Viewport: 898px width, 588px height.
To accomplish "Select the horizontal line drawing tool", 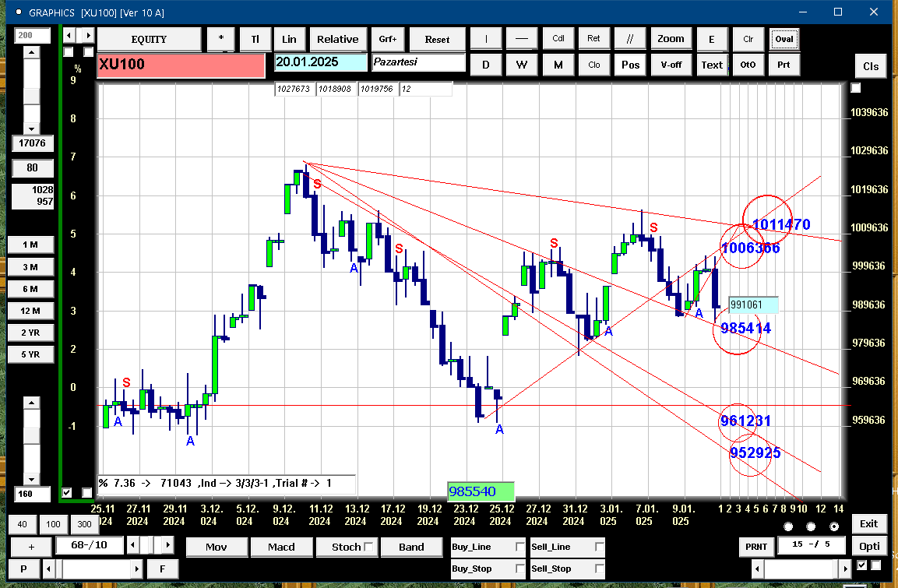I will point(522,39).
